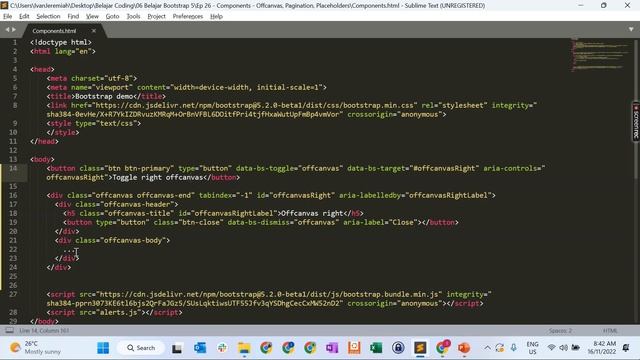Open the Windows Start menu
640x360 pixels.
(x=103, y=348)
